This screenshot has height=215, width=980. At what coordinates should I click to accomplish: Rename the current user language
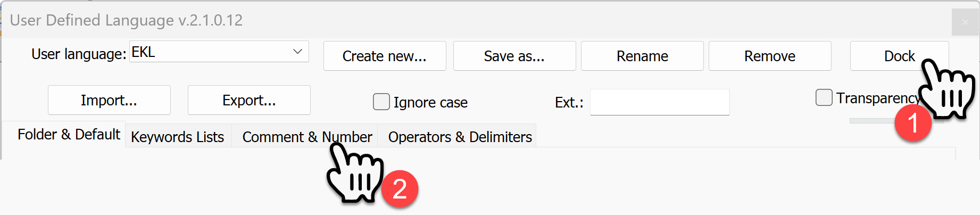tap(642, 56)
